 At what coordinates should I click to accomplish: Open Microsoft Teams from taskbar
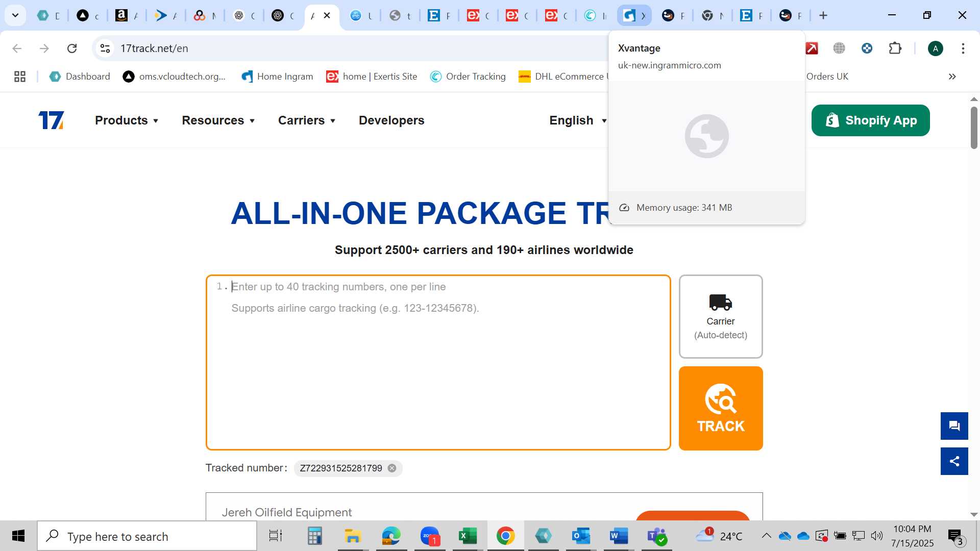(x=656, y=536)
